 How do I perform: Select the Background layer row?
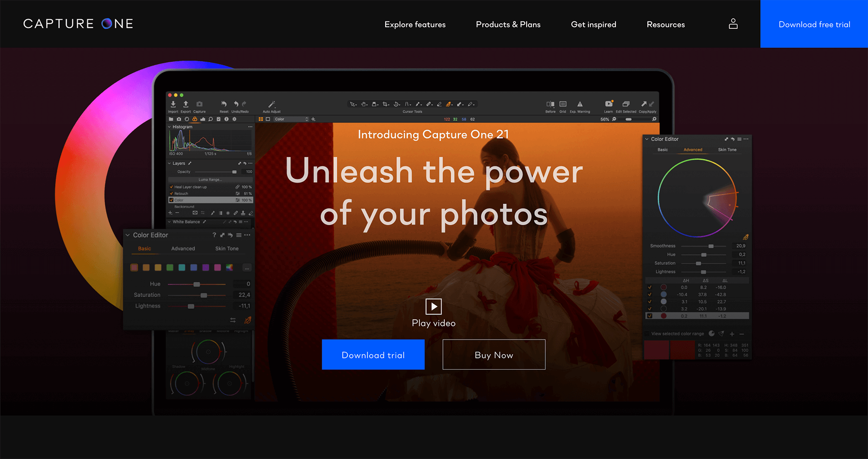[210, 207]
